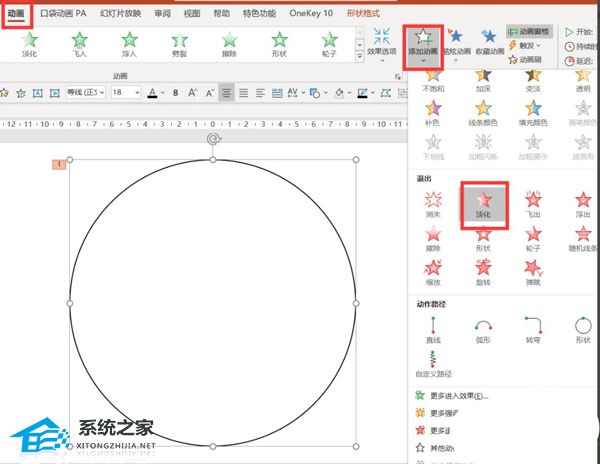Open the 动画 ribbon tab
This screenshot has height=464, width=600.
(x=16, y=14)
